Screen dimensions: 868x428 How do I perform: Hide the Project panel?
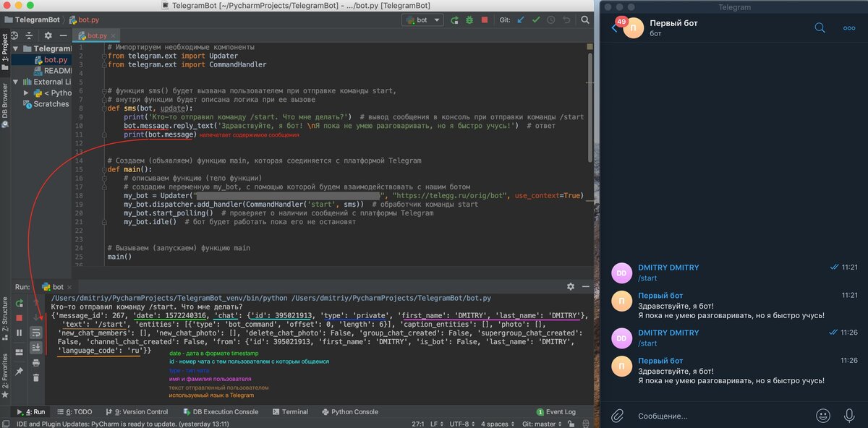click(x=64, y=35)
